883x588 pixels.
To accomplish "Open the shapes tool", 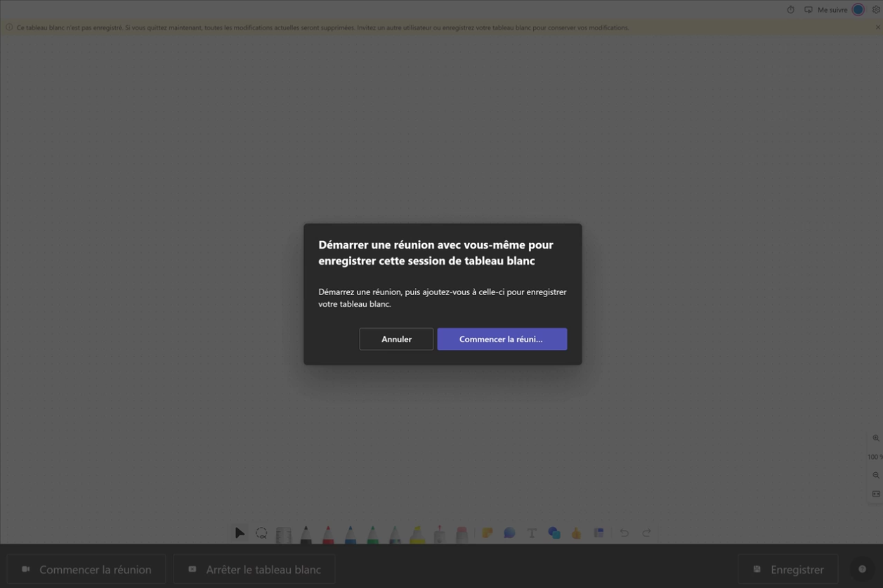I will click(554, 533).
